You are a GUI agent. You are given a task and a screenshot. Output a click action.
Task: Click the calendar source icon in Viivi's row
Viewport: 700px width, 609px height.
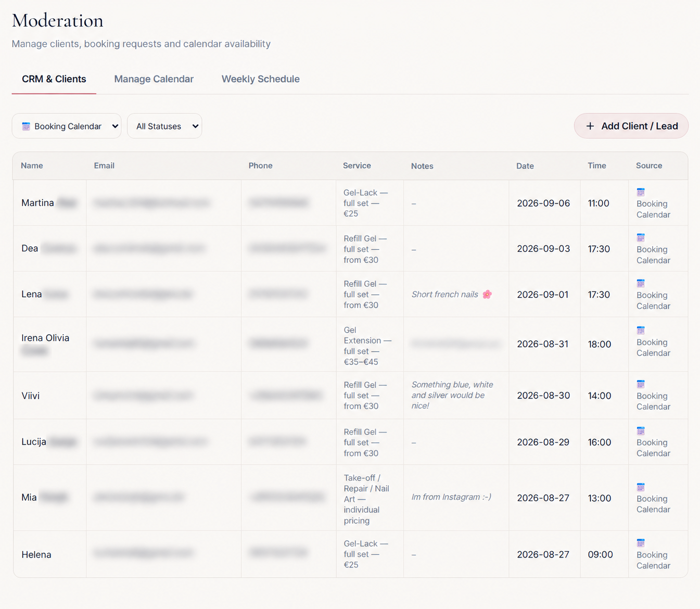641,384
